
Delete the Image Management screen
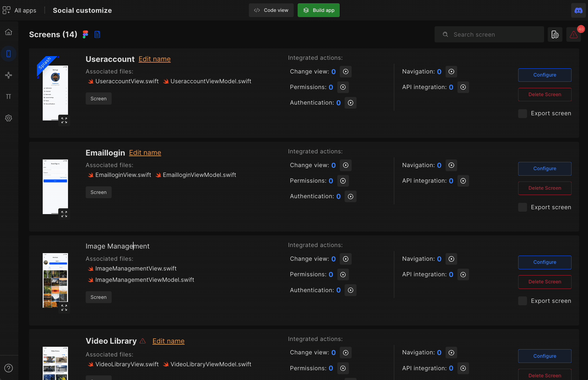[545, 282]
